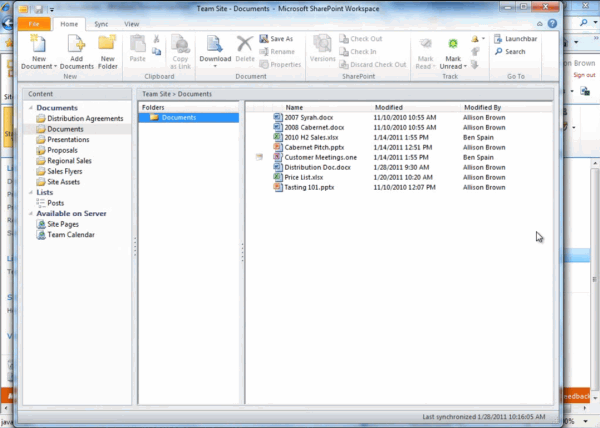Click Check Out in SharePoint group
Screen dimensions: 600x428
click(x=360, y=39)
